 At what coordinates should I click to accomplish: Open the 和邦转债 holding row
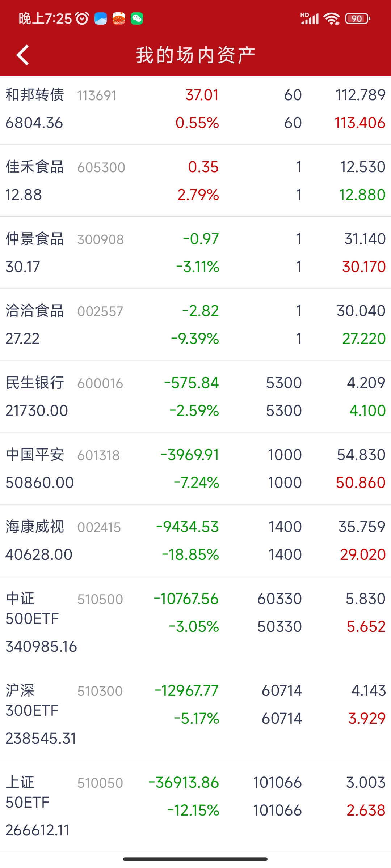point(195,109)
